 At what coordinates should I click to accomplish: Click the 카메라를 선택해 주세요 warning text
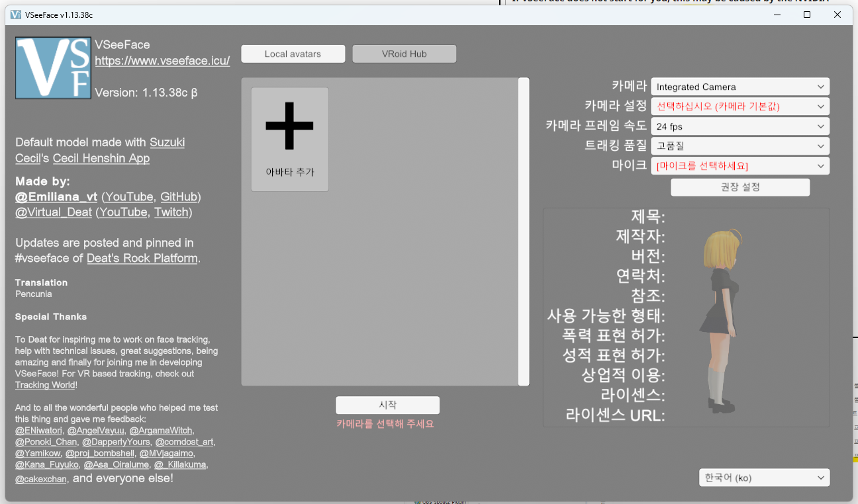[x=385, y=424]
